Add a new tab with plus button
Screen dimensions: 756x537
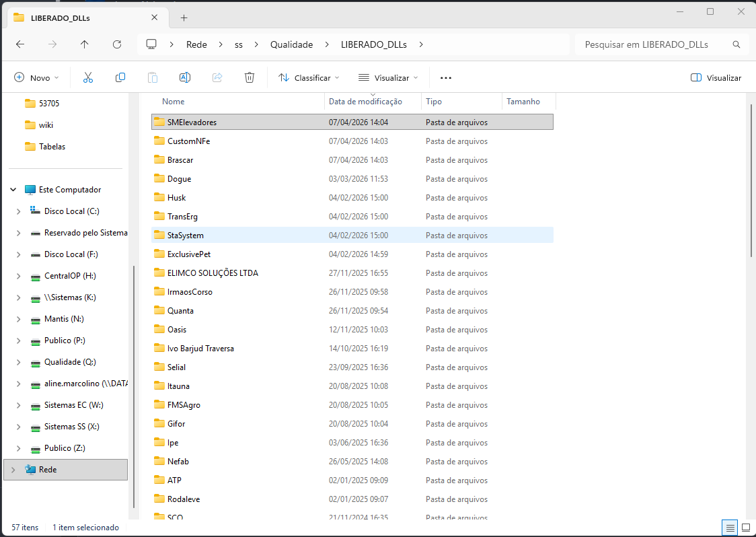184,17
